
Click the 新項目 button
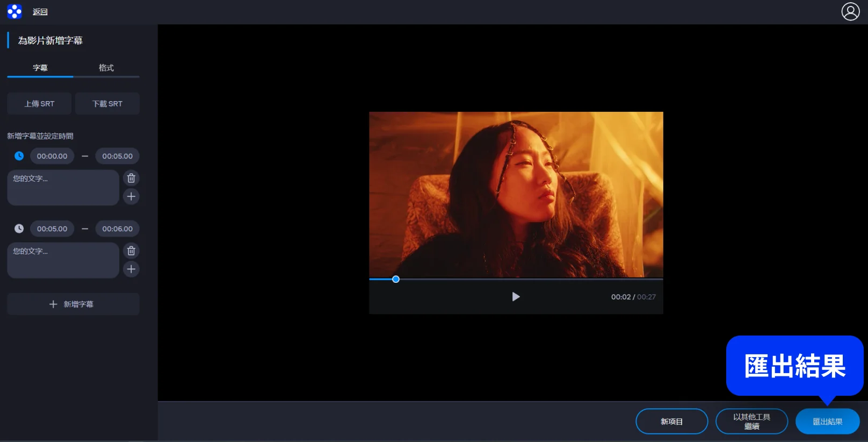pyautogui.click(x=671, y=422)
